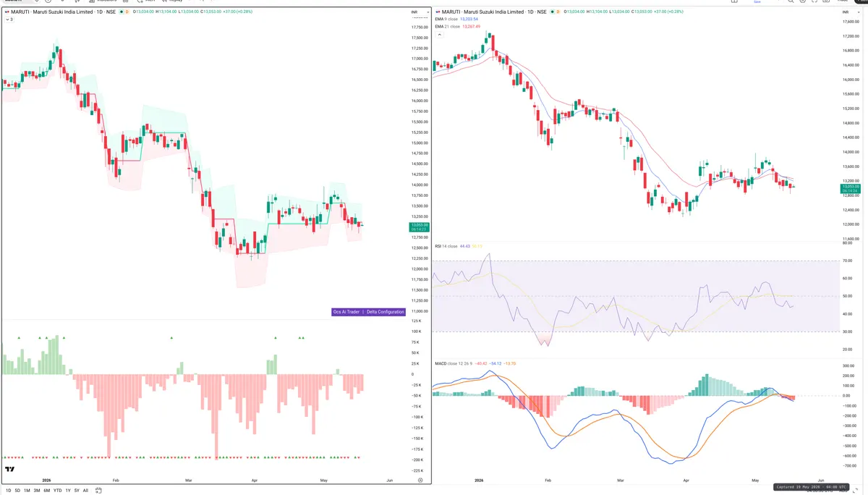Select the RSI 14 close indicator legend
Viewport: 868px width, 495px height.
coord(446,246)
